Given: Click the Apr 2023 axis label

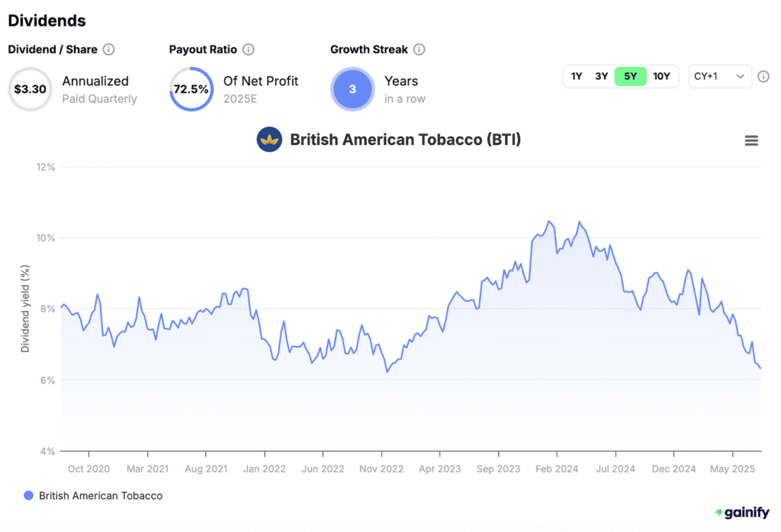Looking at the screenshot, I should coord(440,469).
